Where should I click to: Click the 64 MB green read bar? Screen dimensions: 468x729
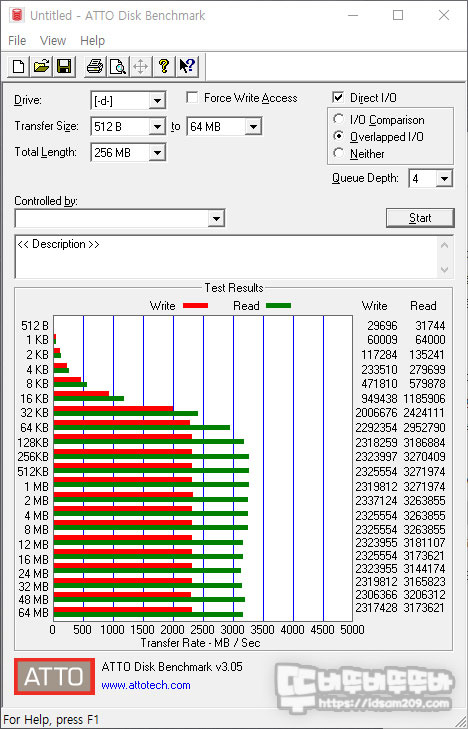point(148,615)
